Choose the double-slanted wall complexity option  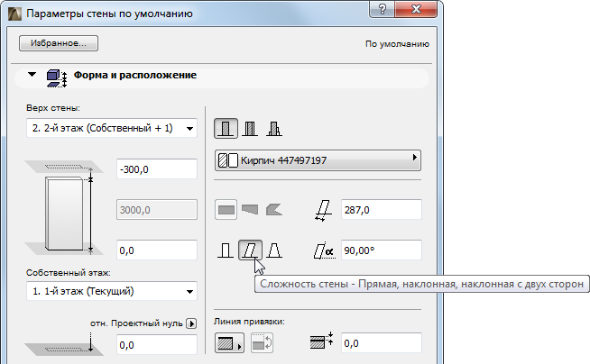[x=274, y=250]
